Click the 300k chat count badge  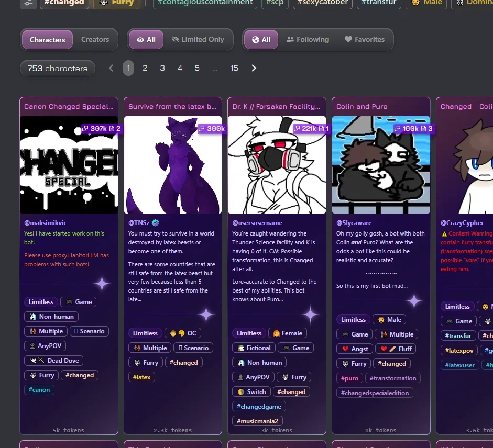coord(211,129)
